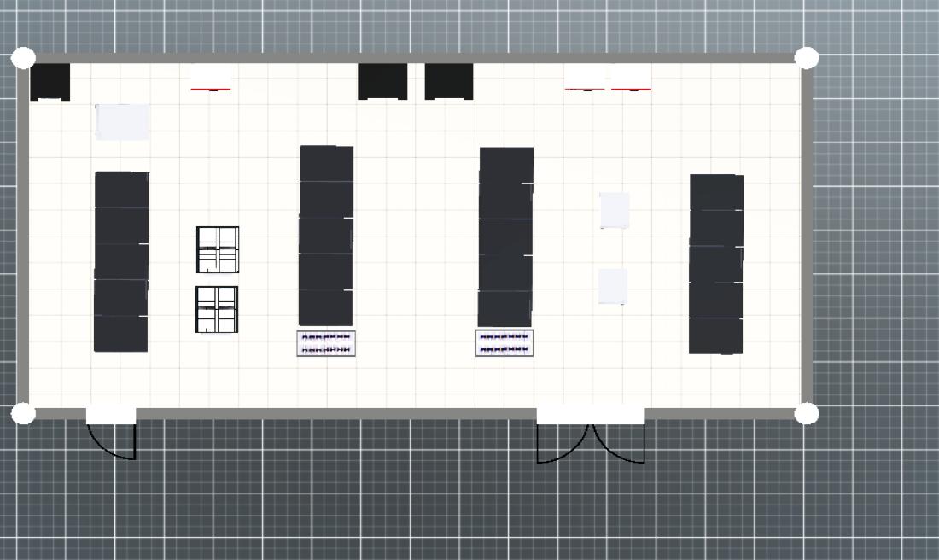The width and height of the screenshot is (939, 560).
Task: Select the top-left wall corner handle
Action: coord(23,58)
